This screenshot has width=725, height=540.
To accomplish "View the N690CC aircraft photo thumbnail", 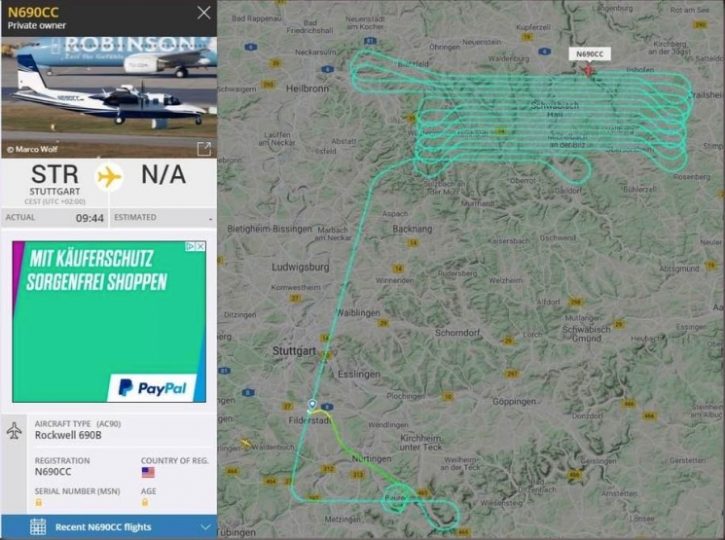I will click(109, 98).
